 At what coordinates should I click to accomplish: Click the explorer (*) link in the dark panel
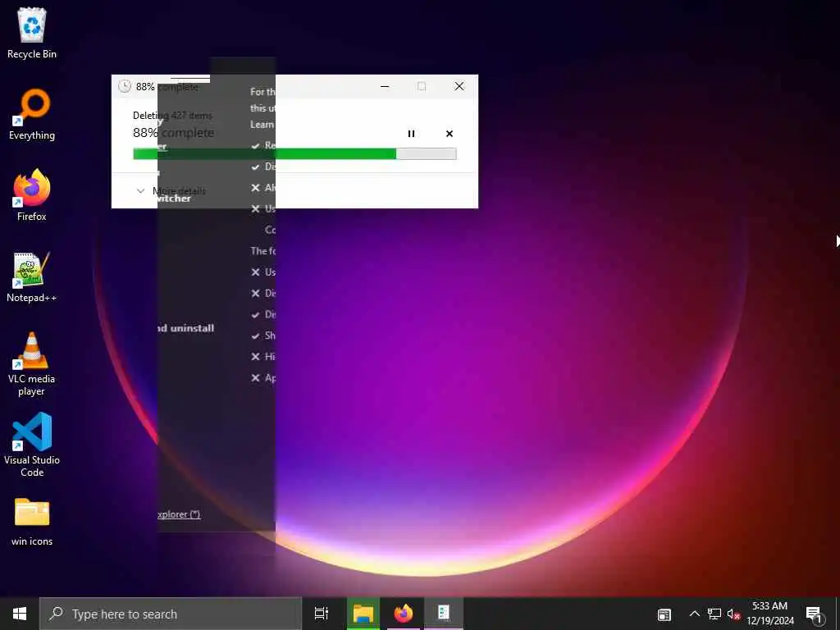tap(179, 514)
